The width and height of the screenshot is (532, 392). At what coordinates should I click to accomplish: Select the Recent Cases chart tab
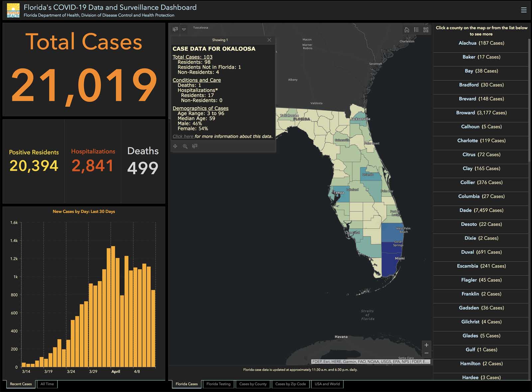pyautogui.click(x=21, y=384)
